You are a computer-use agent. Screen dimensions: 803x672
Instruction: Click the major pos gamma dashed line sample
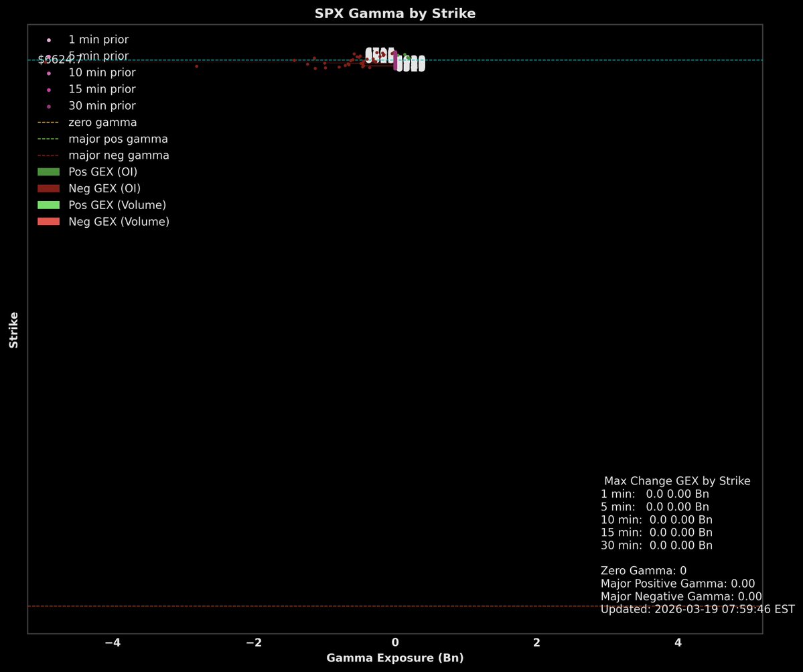pyautogui.click(x=47, y=139)
